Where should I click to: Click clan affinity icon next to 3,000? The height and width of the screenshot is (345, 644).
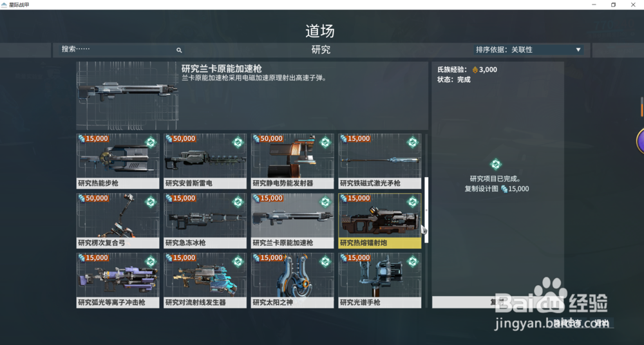click(475, 70)
